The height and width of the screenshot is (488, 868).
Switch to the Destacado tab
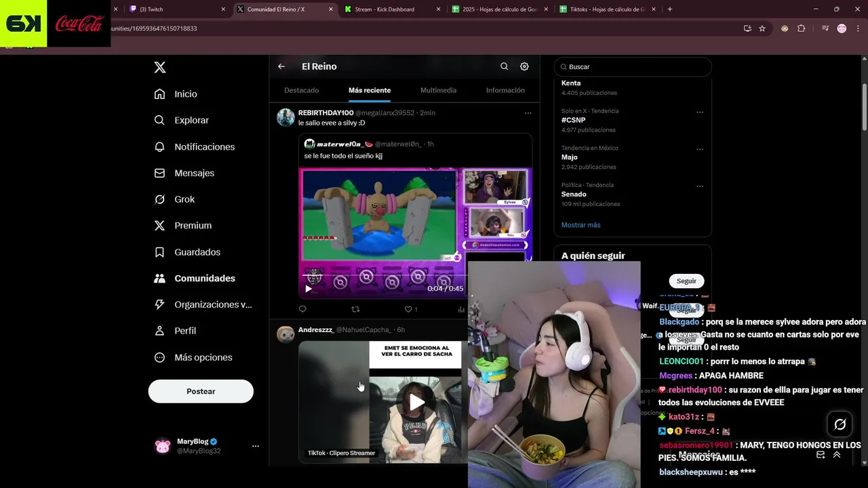pyautogui.click(x=302, y=90)
